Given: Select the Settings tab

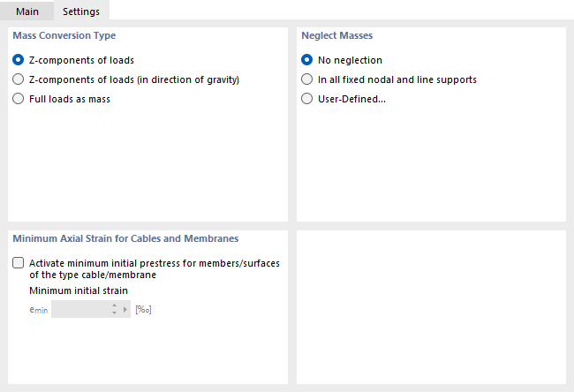Looking at the screenshot, I should pyautogui.click(x=80, y=11).
